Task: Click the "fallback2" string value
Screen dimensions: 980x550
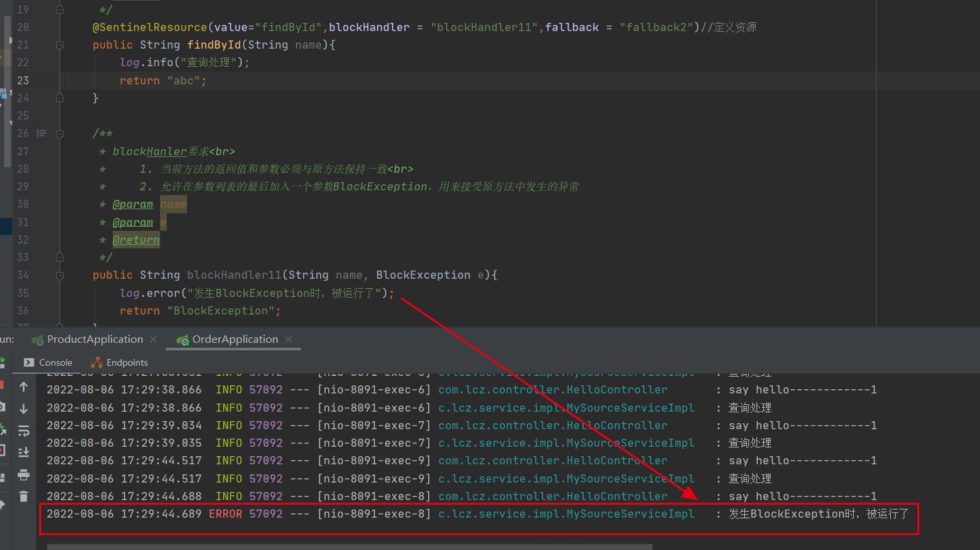Action: [x=656, y=28]
